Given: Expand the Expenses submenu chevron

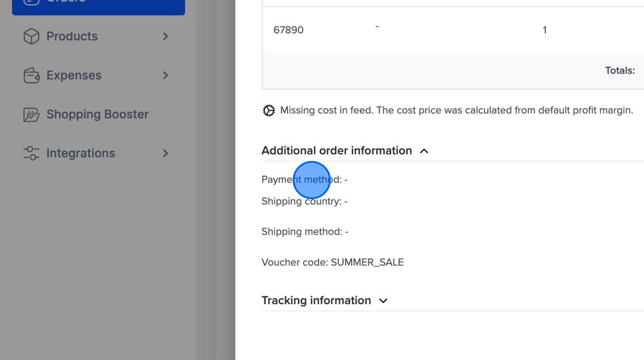Looking at the screenshot, I should [165, 75].
